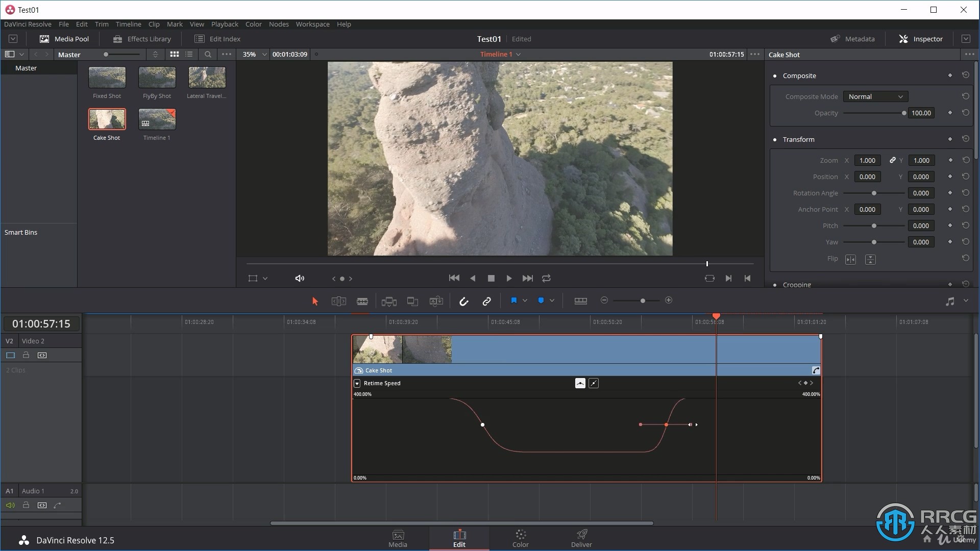Image resolution: width=980 pixels, height=551 pixels.
Task: Mute the viewer audio speaker icon
Action: tap(300, 278)
